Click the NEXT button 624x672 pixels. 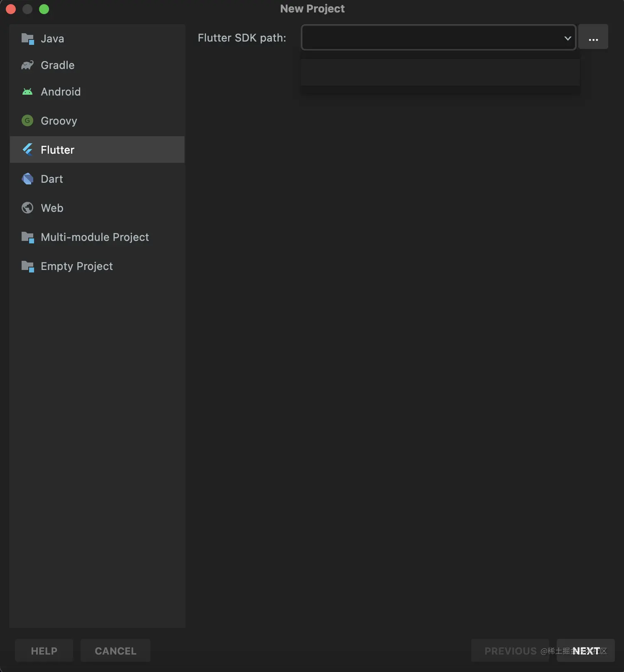[x=586, y=651]
